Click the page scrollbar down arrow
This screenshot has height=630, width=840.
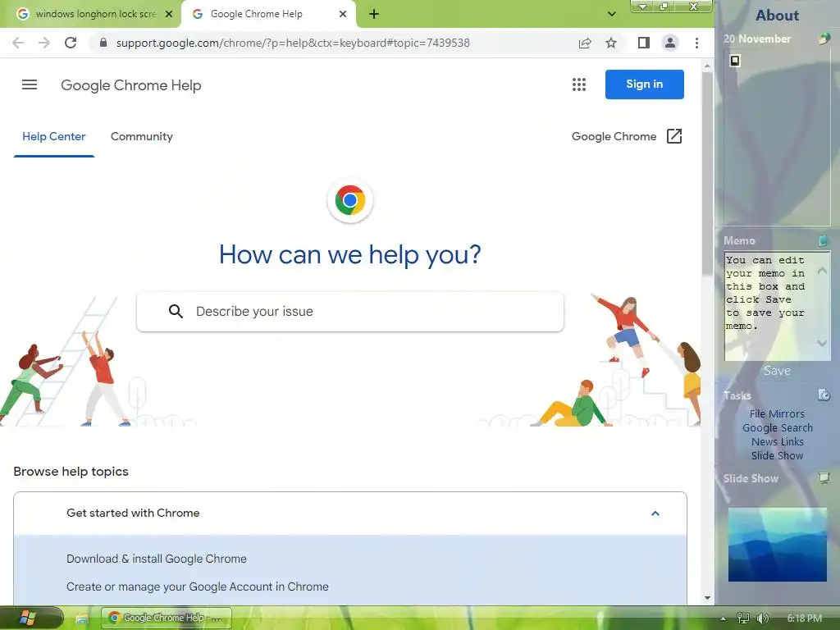pos(707,598)
